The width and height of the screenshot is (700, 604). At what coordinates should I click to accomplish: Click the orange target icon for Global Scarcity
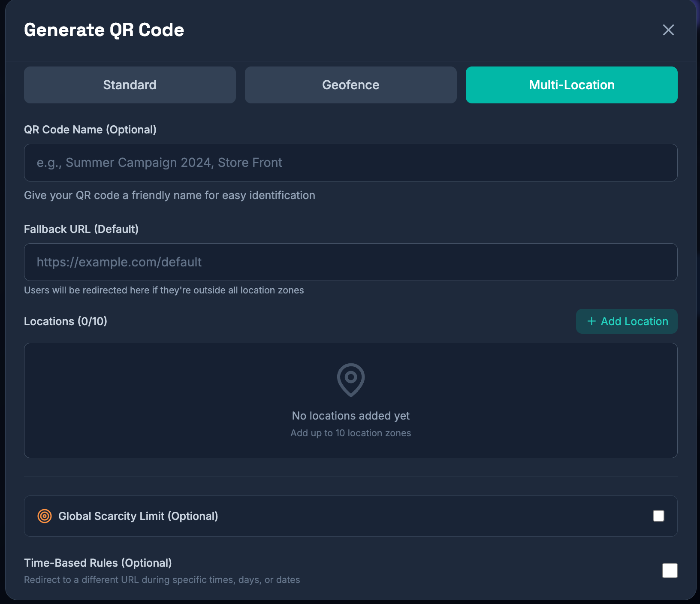(45, 516)
